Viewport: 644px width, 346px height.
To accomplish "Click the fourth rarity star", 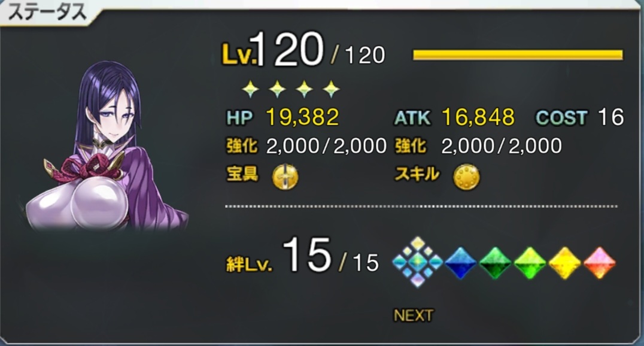I will [x=331, y=89].
